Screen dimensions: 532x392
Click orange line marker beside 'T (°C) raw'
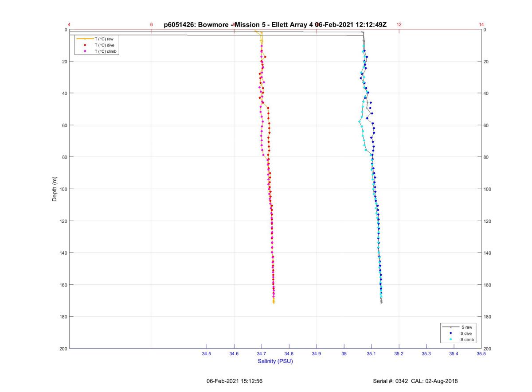(x=85, y=39)
